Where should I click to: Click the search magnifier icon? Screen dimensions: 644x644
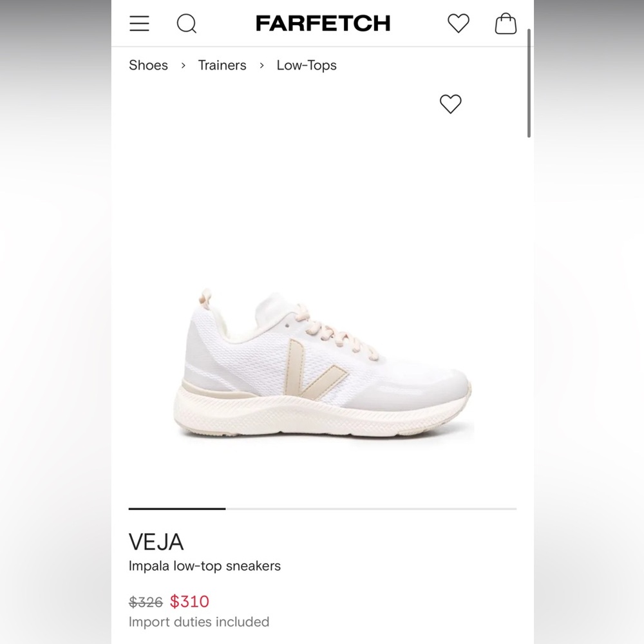186,24
